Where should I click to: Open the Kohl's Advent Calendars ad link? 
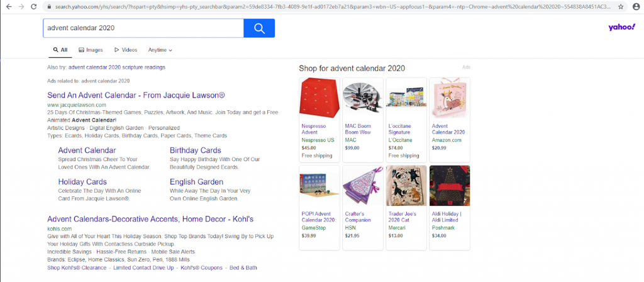150,219
